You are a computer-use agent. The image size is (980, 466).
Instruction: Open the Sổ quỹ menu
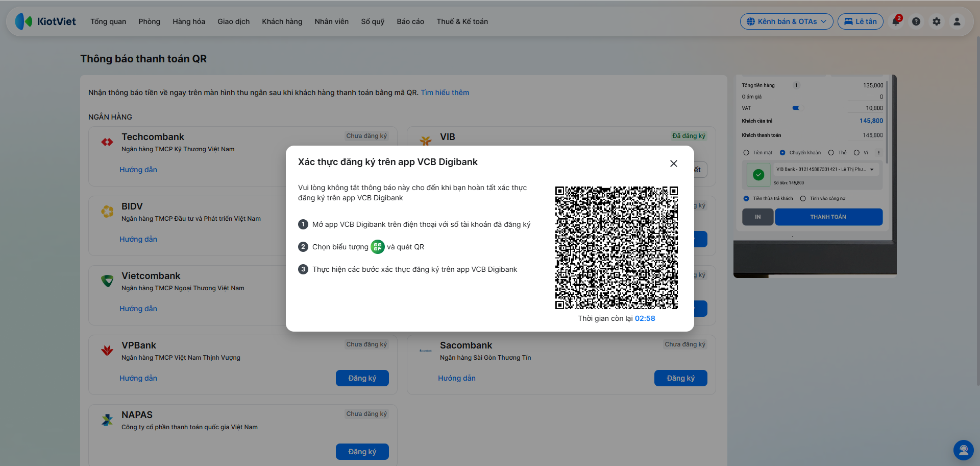coord(373,21)
